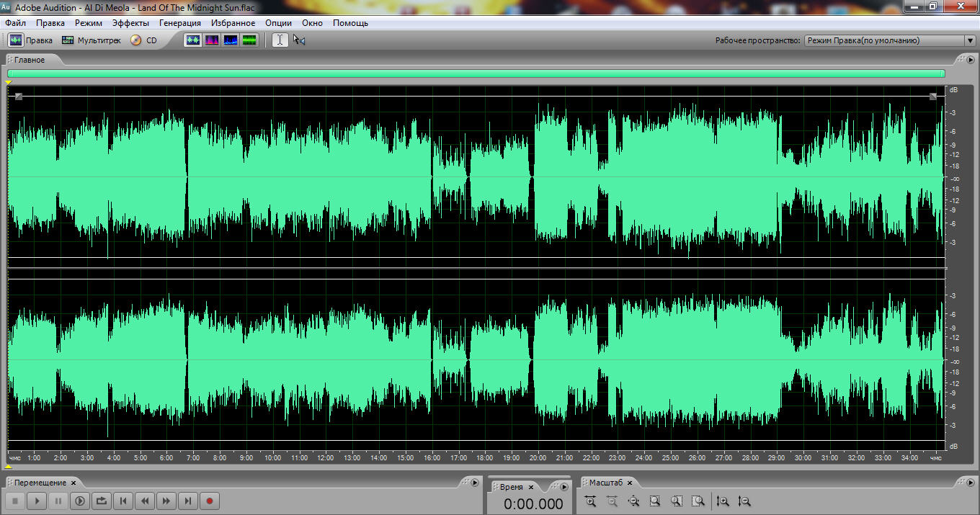The image size is (980, 515).
Task: Switch to Мультитрек view
Action: pyautogui.click(x=92, y=40)
